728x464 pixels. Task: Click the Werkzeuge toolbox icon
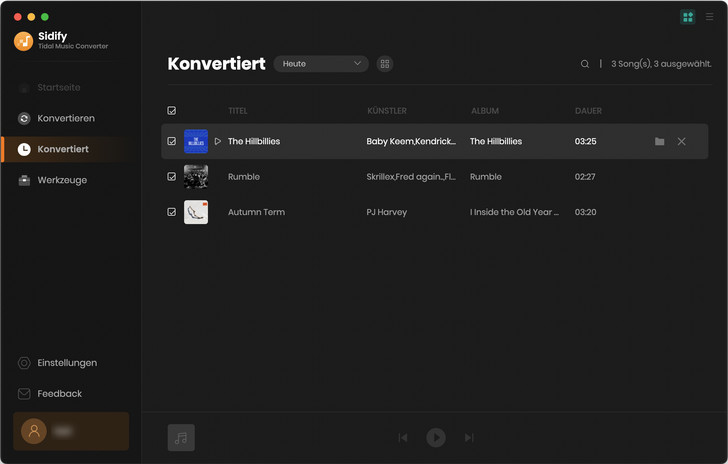click(x=24, y=180)
